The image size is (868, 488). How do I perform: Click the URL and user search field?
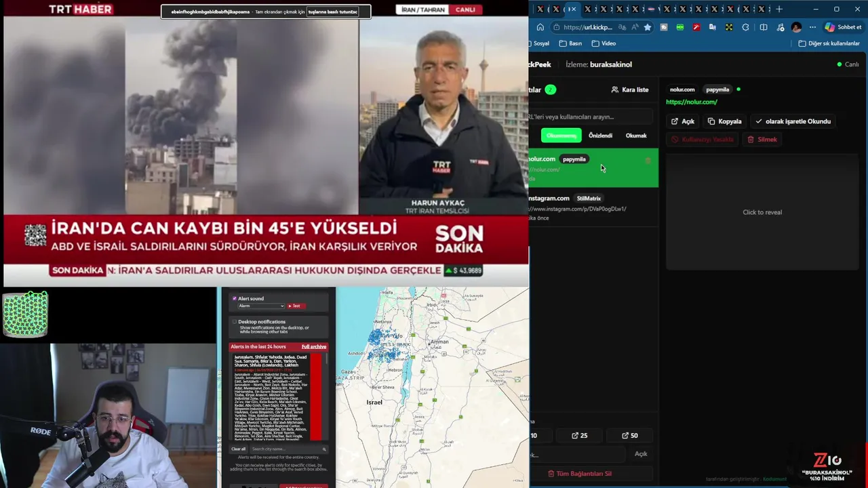590,117
